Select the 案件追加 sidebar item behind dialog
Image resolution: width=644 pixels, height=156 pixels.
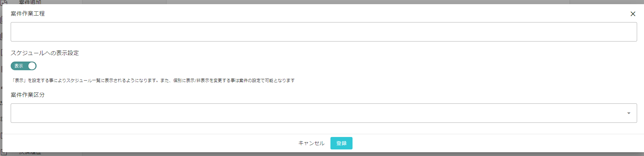[x=30, y=2]
